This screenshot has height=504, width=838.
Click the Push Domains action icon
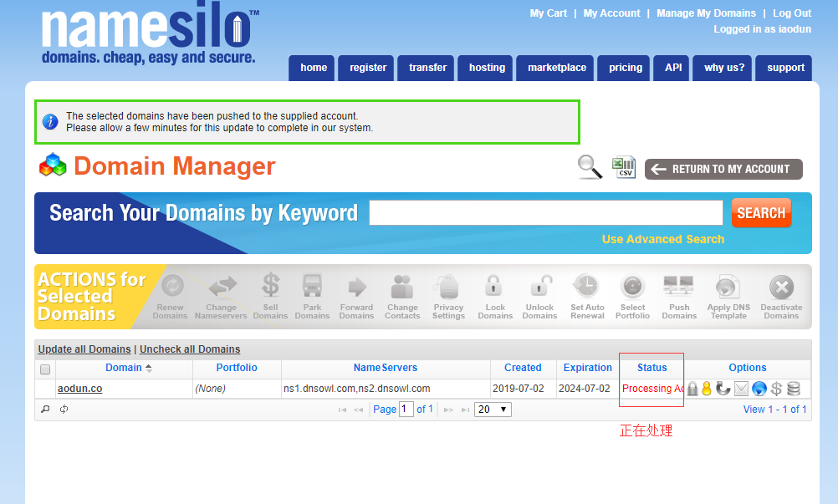(x=678, y=286)
